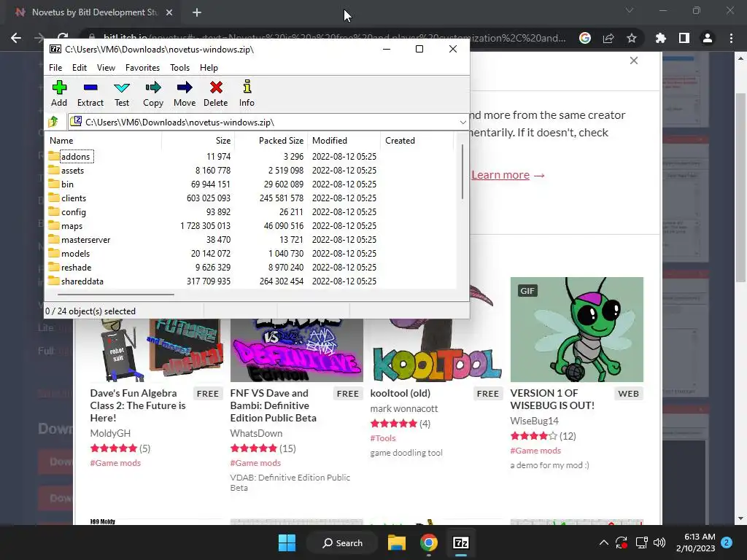Click the red Delete icon
The height and width of the screenshot is (560, 747).
216,93
